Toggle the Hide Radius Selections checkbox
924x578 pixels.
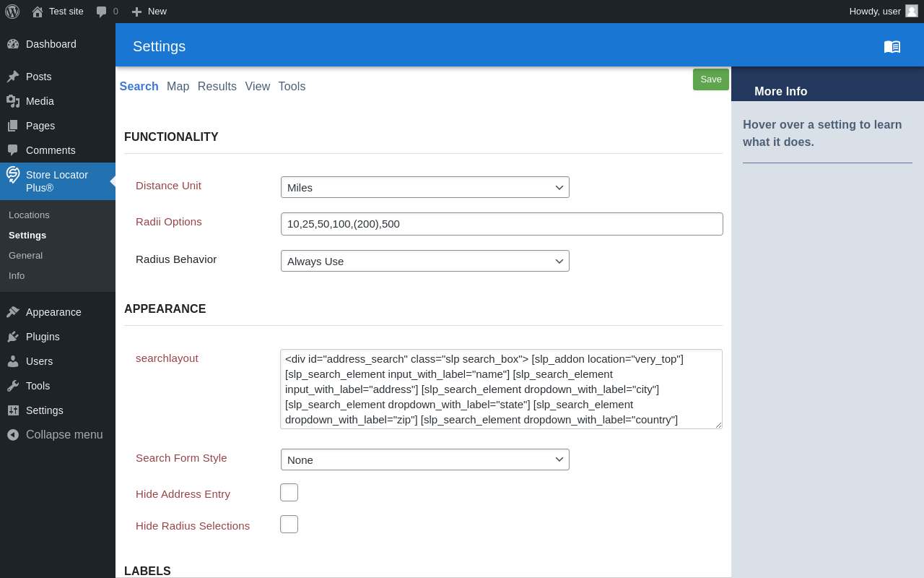click(x=289, y=525)
